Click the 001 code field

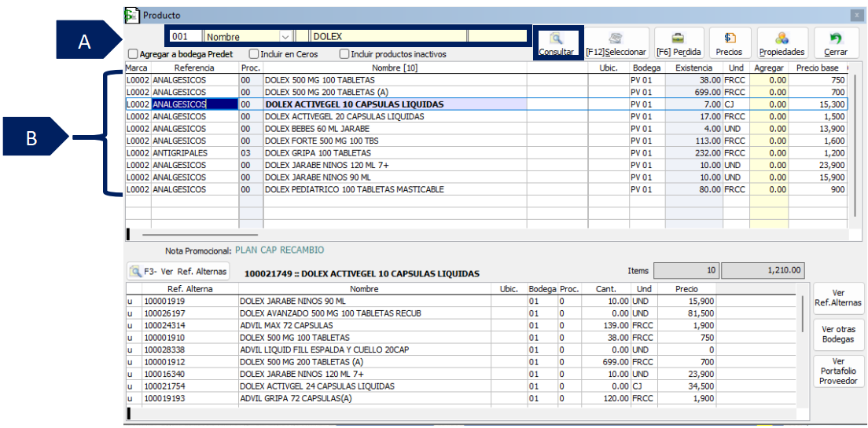[186, 36]
